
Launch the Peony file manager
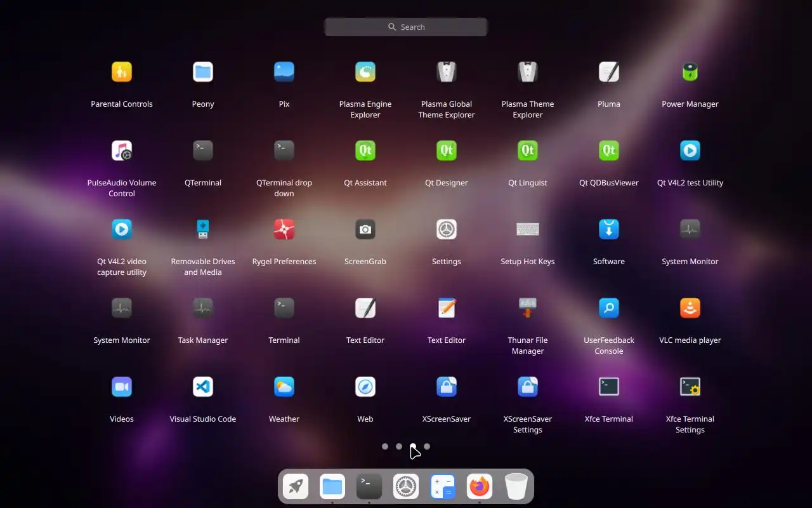click(203, 72)
